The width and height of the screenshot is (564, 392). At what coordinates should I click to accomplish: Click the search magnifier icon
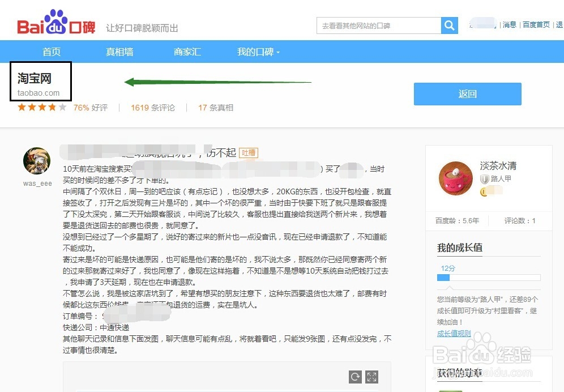[x=449, y=25]
